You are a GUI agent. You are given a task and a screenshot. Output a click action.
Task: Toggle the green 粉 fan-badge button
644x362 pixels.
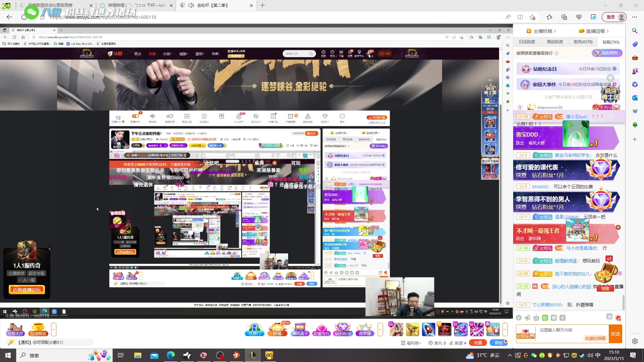pos(545,318)
